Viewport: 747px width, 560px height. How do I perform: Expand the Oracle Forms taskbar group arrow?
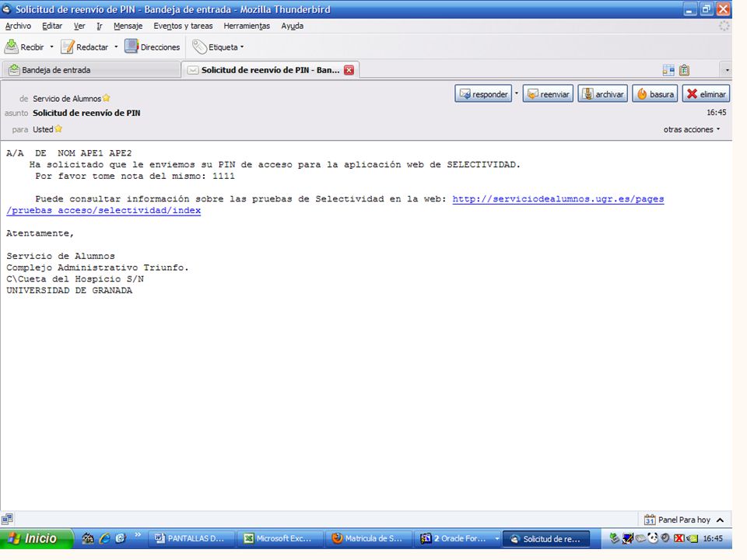click(x=497, y=538)
